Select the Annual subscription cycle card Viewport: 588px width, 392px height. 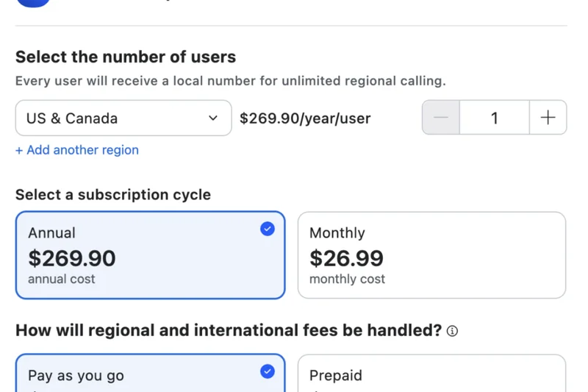point(150,255)
